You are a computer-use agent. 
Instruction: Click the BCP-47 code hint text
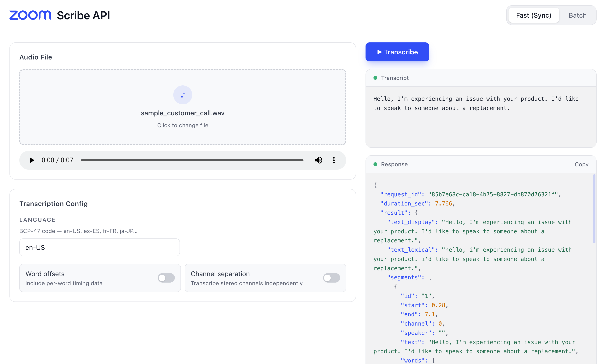tap(78, 231)
